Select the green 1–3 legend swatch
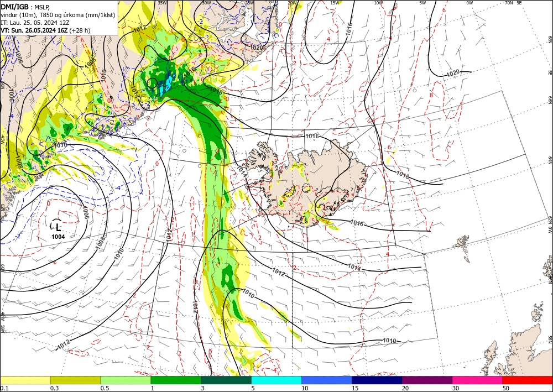 point(176,380)
